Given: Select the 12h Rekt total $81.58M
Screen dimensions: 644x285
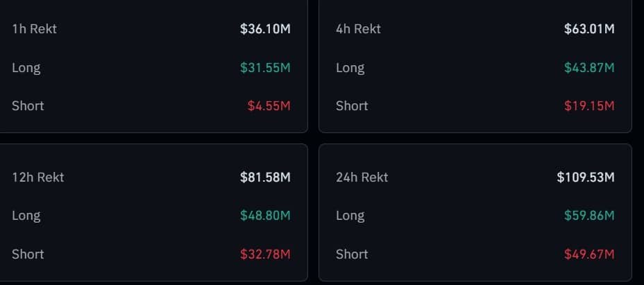Looking at the screenshot, I should point(265,178).
